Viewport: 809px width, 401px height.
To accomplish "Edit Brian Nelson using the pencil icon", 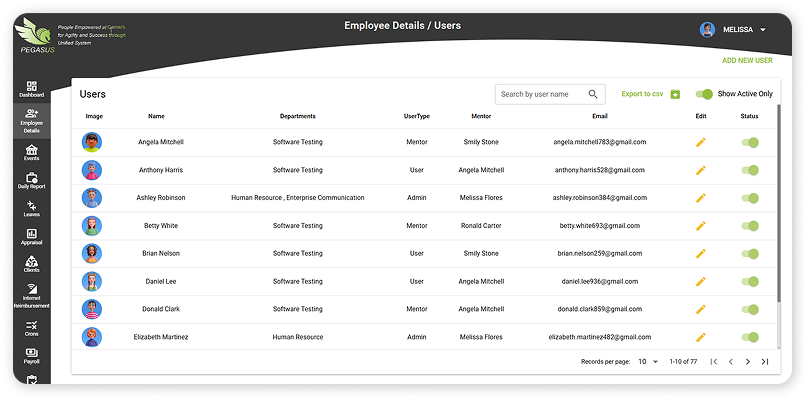I will click(x=701, y=253).
